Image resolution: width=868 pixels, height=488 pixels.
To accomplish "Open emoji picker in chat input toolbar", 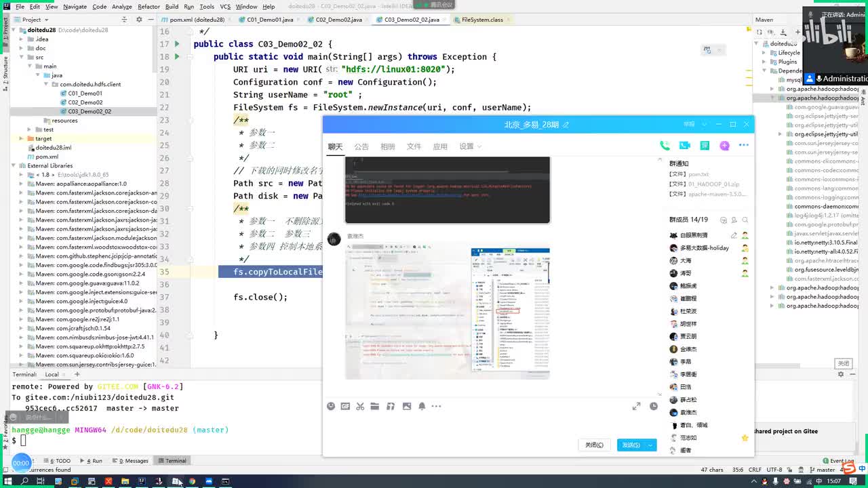I will (x=331, y=406).
